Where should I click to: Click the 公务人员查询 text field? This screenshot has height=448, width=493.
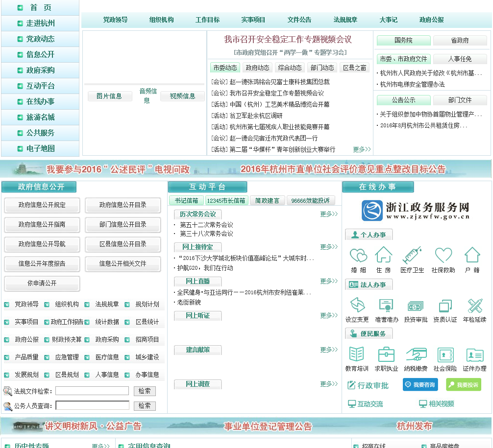tap(92, 405)
